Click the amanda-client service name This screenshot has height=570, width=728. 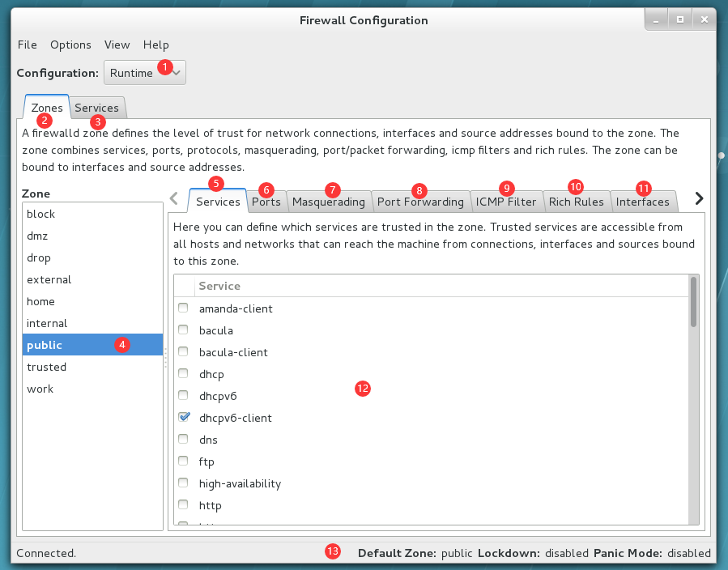(x=236, y=308)
